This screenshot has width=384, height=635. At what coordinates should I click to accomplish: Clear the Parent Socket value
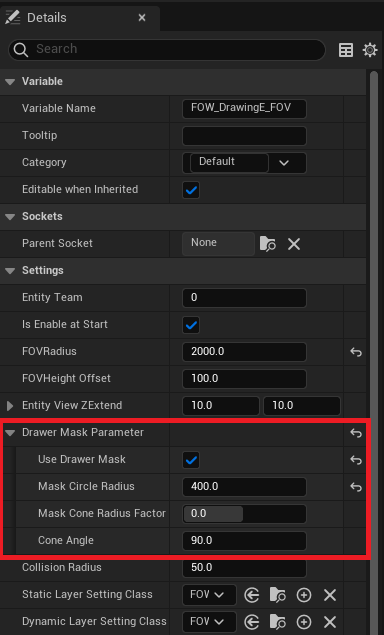(294, 244)
